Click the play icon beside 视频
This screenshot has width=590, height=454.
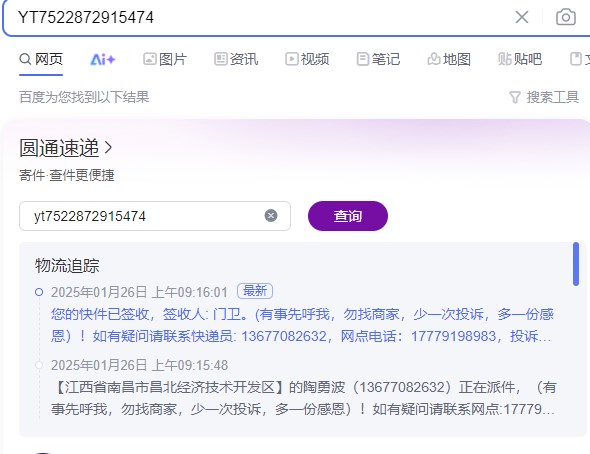coord(292,59)
